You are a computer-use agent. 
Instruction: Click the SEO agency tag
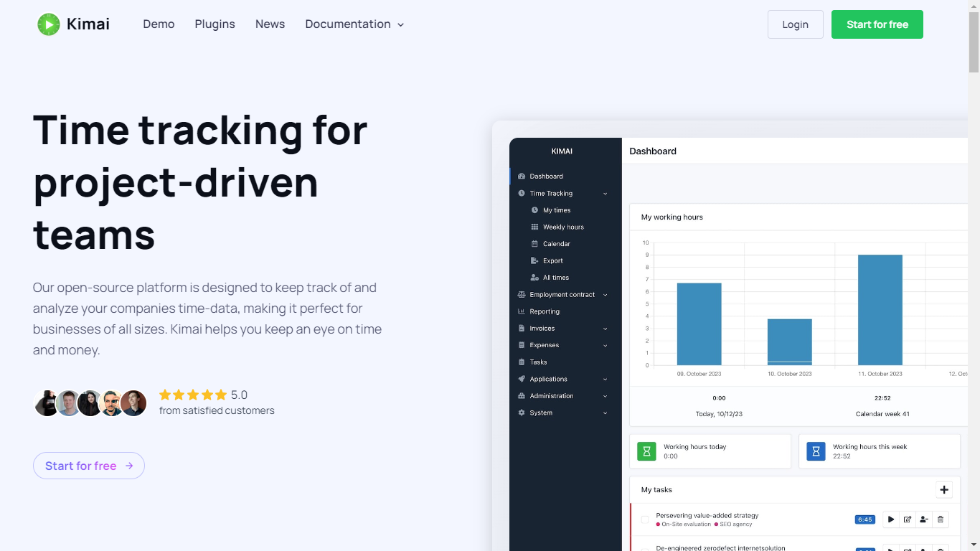[x=733, y=524]
